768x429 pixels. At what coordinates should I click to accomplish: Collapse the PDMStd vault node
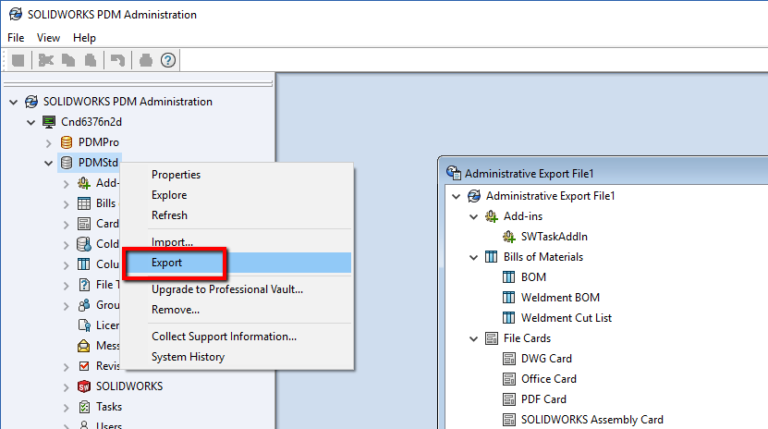click(49, 163)
